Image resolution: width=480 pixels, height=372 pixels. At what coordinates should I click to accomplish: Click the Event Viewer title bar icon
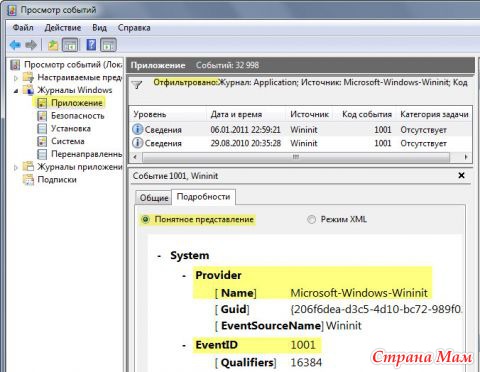coord(11,10)
